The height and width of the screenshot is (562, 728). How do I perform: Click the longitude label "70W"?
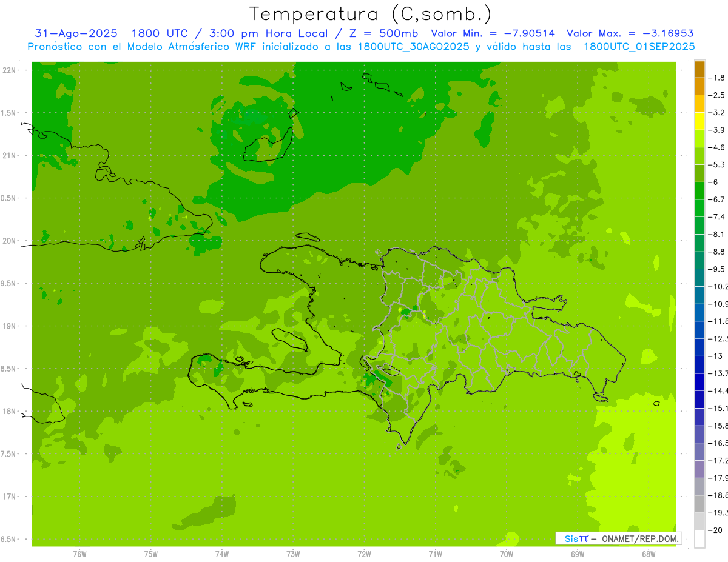[x=507, y=554]
